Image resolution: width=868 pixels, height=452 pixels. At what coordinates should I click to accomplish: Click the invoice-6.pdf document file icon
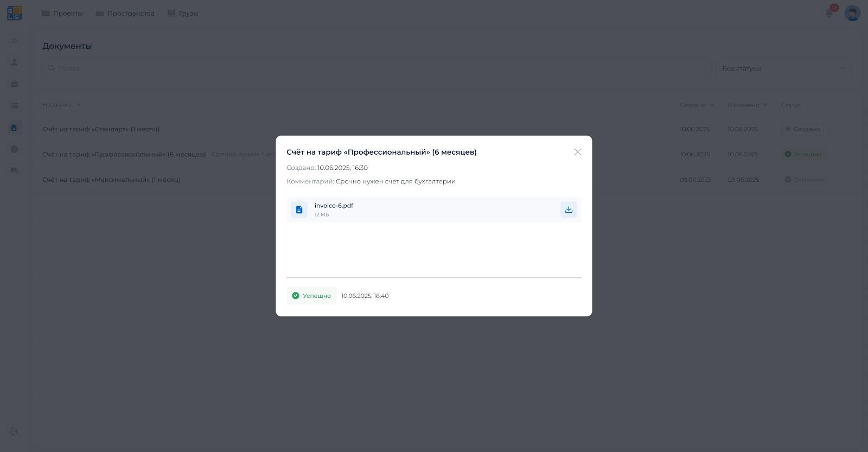click(299, 209)
